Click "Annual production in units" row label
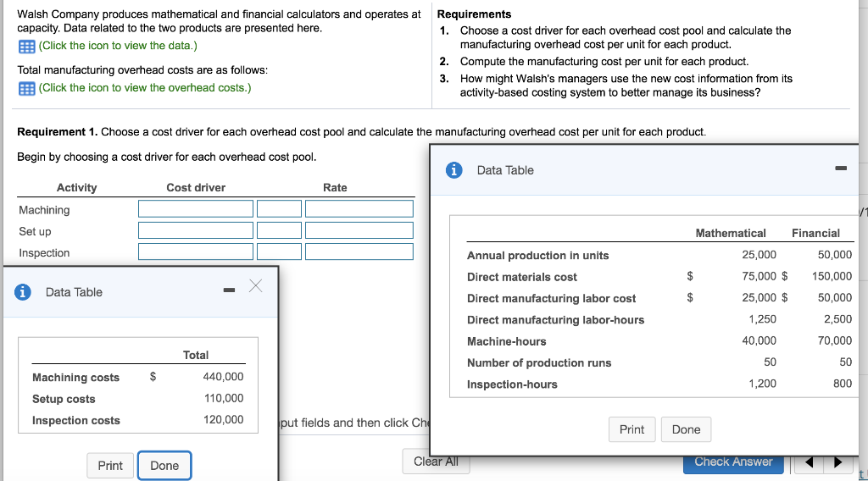Screen dimensions: 868x481 pyautogui.click(x=537, y=256)
